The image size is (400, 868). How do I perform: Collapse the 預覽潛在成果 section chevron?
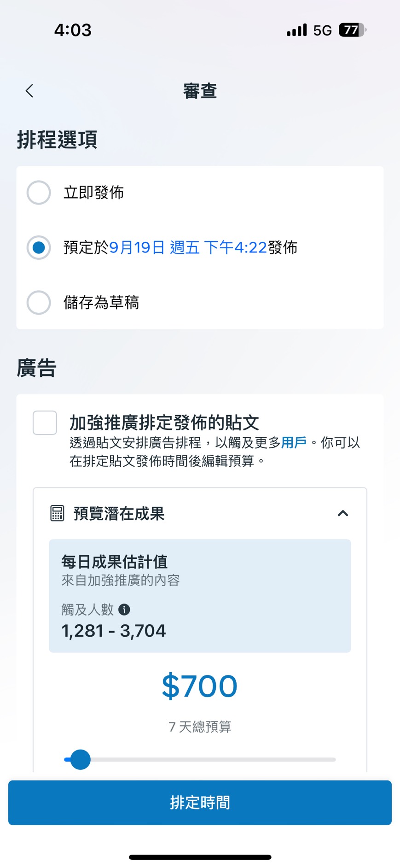[343, 513]
